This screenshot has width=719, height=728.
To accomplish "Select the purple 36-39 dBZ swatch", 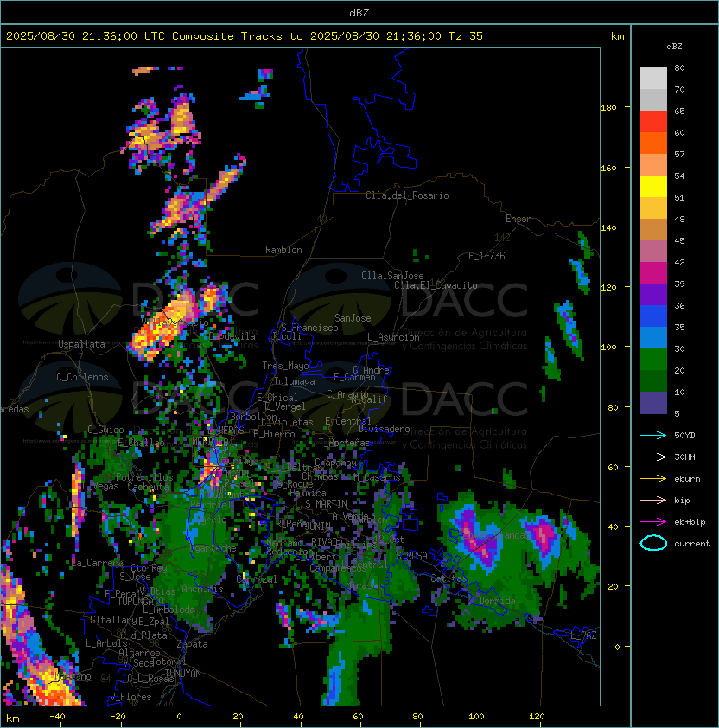I will pyautogui.click(x=653, y=294).
